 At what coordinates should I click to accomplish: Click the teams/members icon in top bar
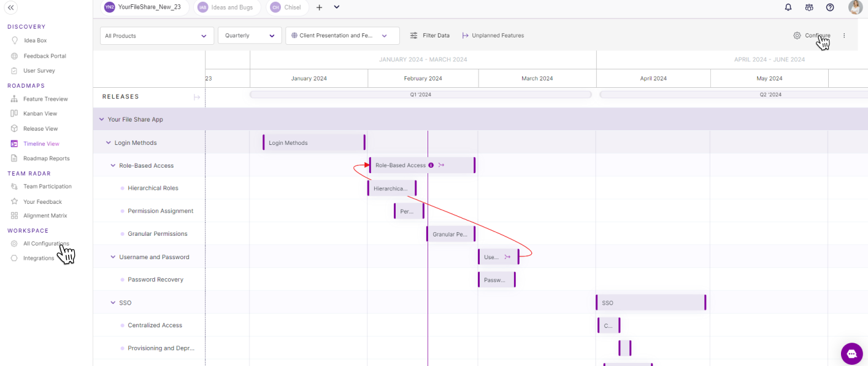pos(809,7)
